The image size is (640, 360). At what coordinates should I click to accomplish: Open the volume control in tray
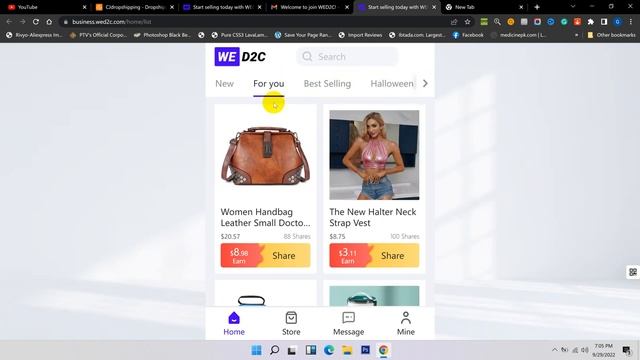tap(584, 350)
